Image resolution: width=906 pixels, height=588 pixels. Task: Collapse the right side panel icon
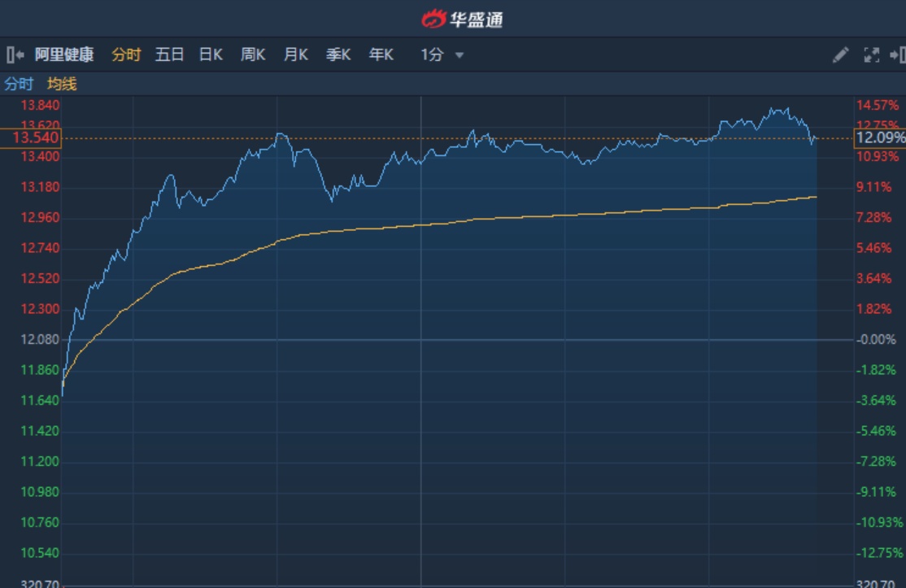(898, 55)
